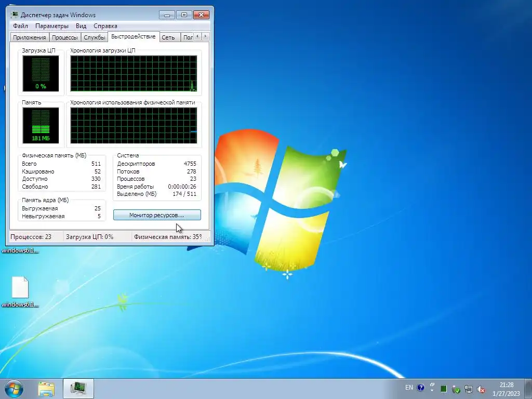The image size is (532, 399).
Task: Select the Быстродействие tab
Action: pos(134,37)
